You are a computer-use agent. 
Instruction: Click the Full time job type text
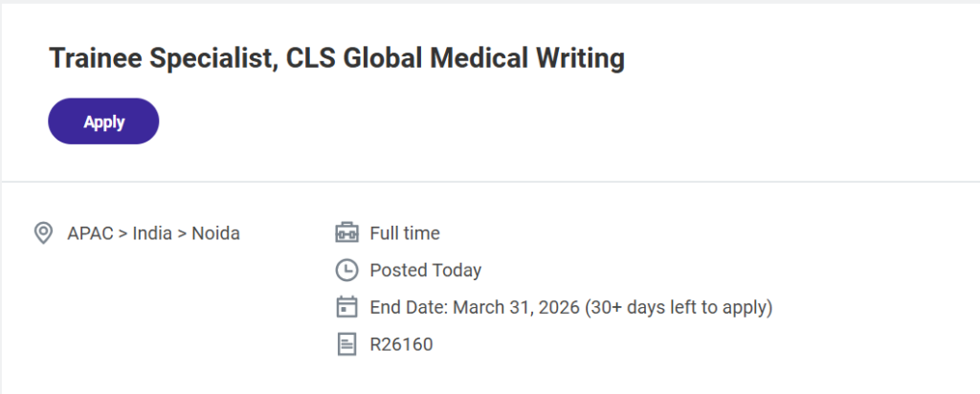[x=405, y=233]
